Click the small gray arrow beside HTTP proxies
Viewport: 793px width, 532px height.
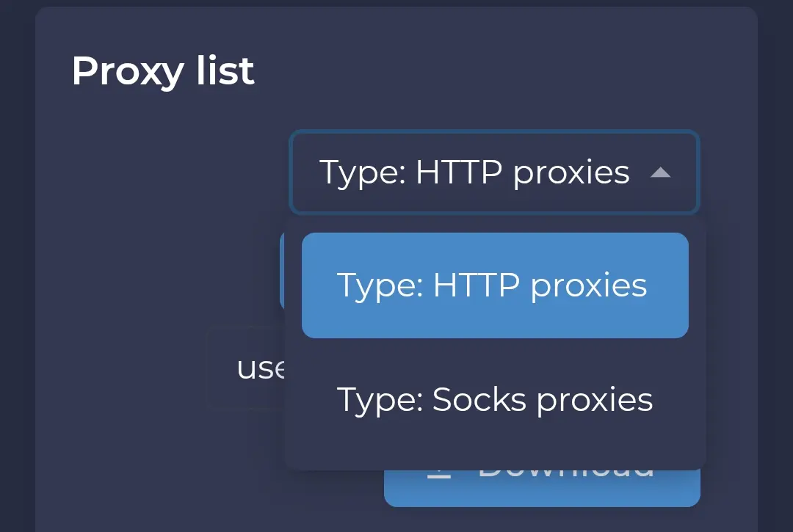pos(660,172)
